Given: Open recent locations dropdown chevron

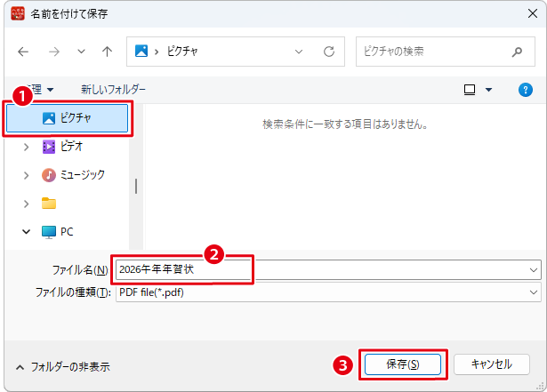Looking at the screenshot, I should coord(81,52).
